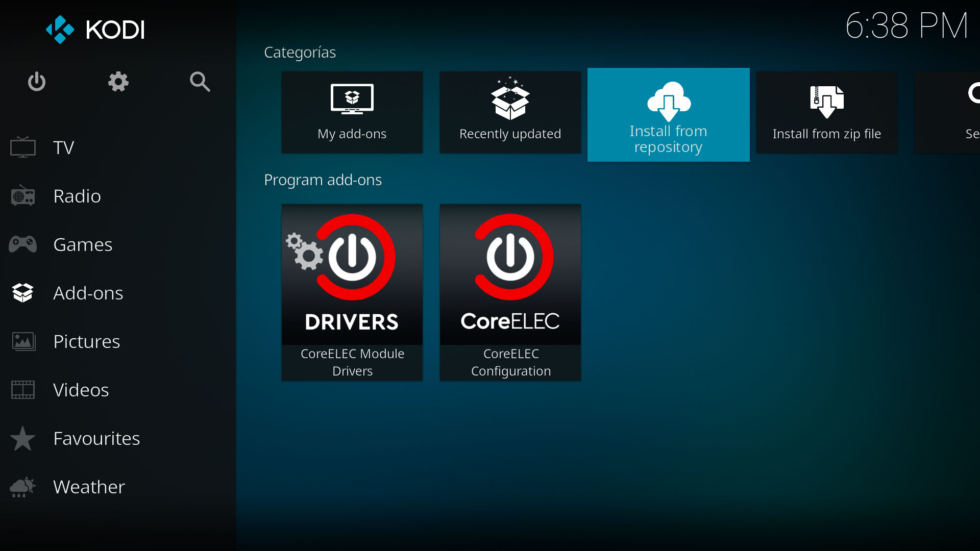Image resolution: width=980 pixels, height=551 pixels.
Task: Open the Radio menu item
Action: [x=118, y=196]
